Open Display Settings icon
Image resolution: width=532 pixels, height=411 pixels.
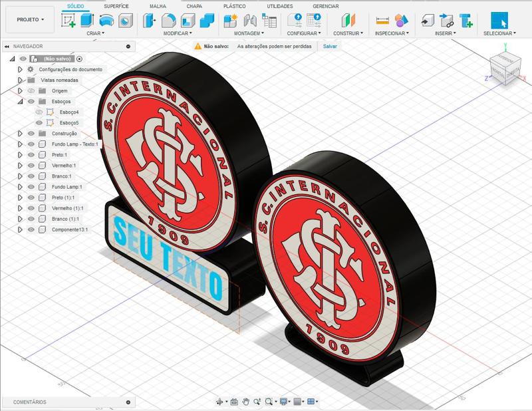283,402
